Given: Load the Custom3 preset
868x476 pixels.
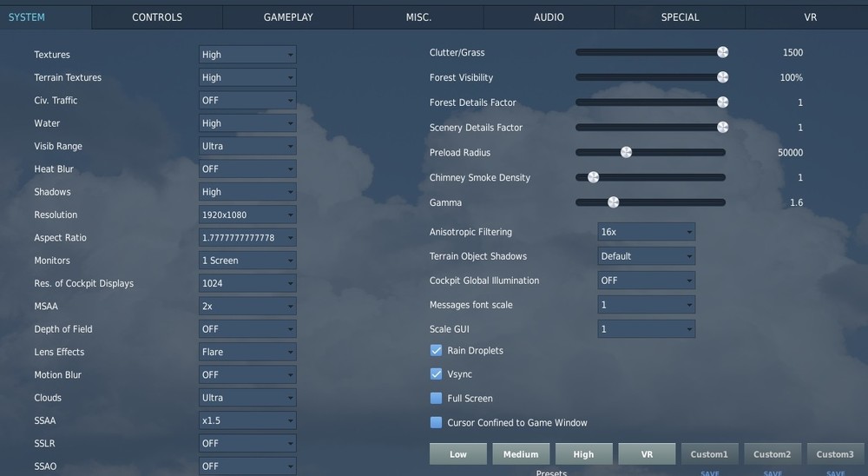Looking at the screenshot, I should pyautogui.click(x=835, y=453).
